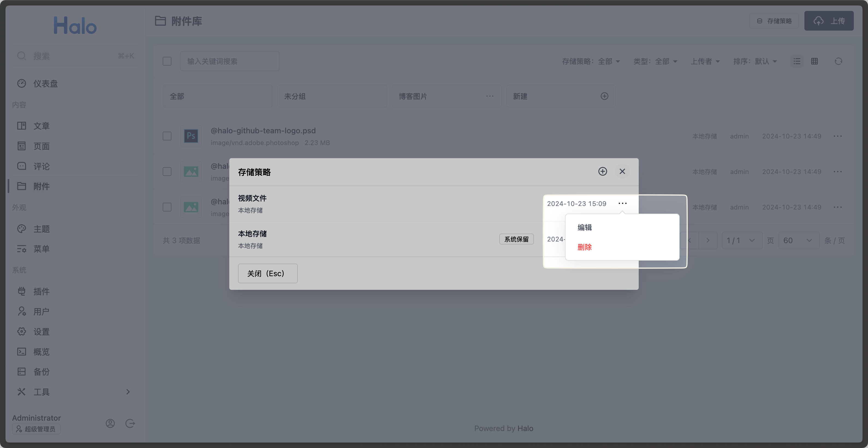Click the refresh icon above the attachment list
This screenshot has width=868, height=448.
[839, 61]
